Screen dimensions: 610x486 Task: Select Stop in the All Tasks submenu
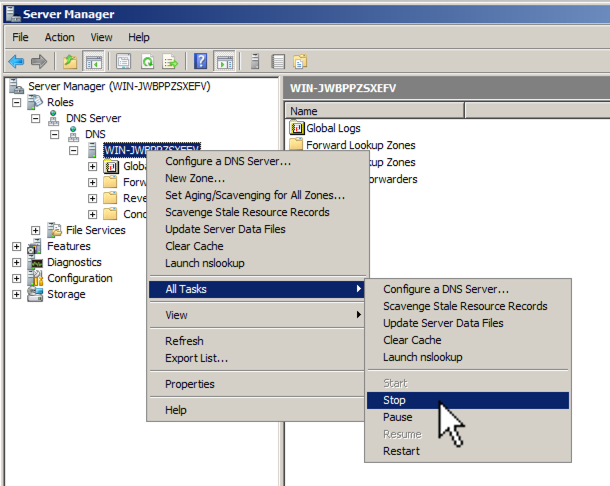click(468, 400)
